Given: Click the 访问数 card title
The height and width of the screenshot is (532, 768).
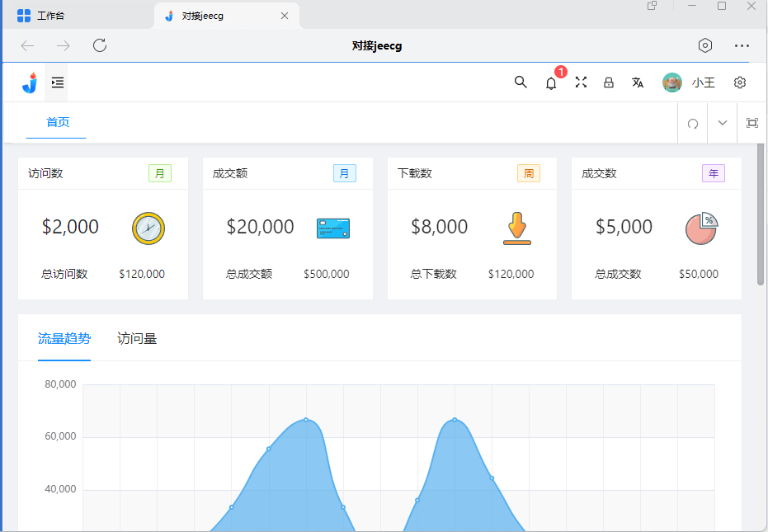Looking at the screenshot, I should click(x=45, y=173).
